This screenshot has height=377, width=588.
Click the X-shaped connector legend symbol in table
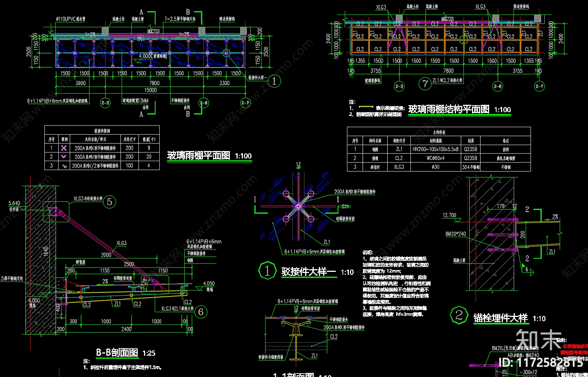64,148
